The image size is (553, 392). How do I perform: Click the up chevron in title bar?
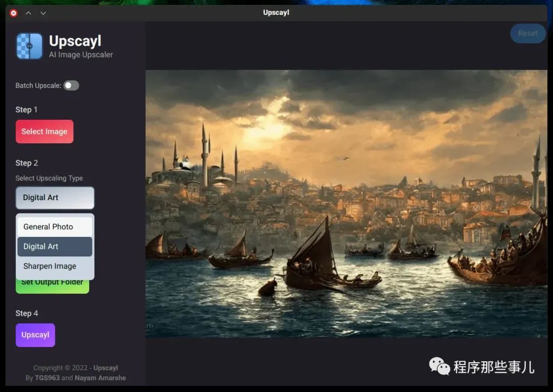[x=29, y=13]
